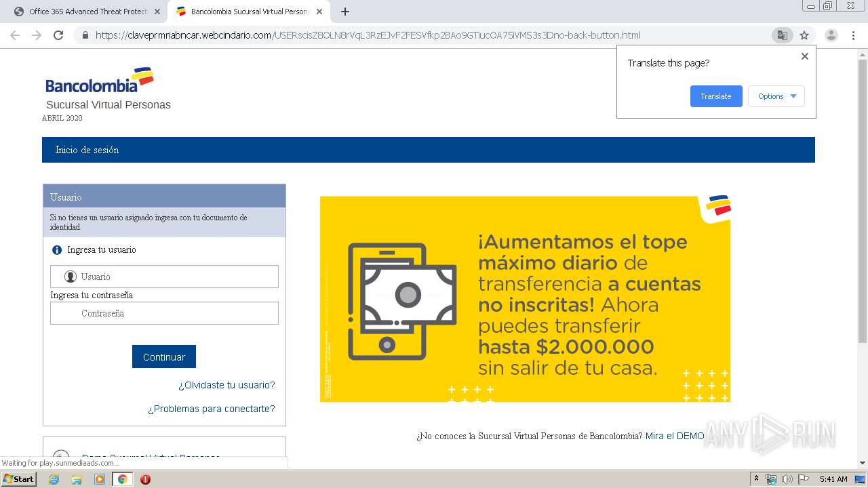The image size is (868, 488).
Task: Click the Continuar button
Action: [164, 357]
